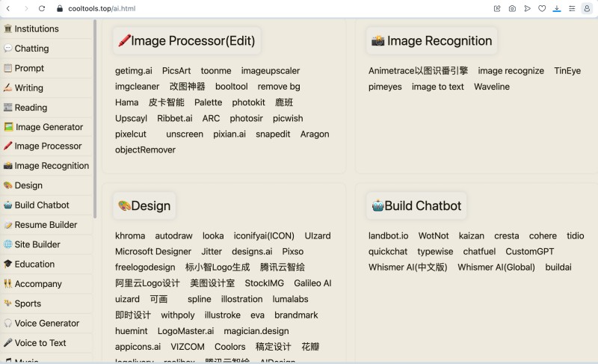Open the imageupscaler link

point(271,71)
